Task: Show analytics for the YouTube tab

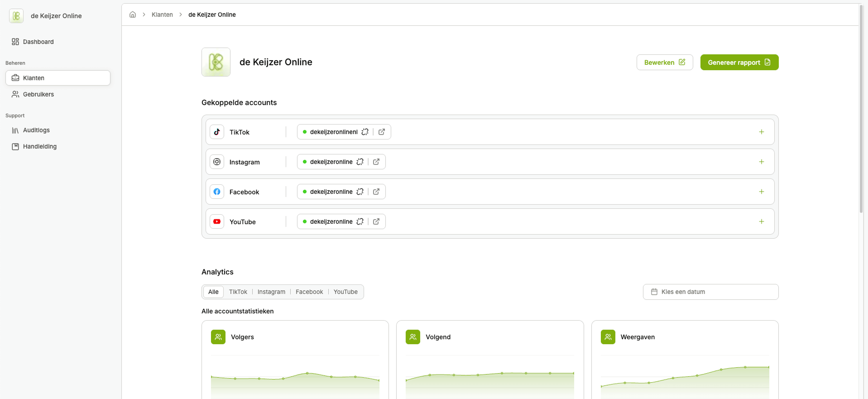Action: (345, 292)
